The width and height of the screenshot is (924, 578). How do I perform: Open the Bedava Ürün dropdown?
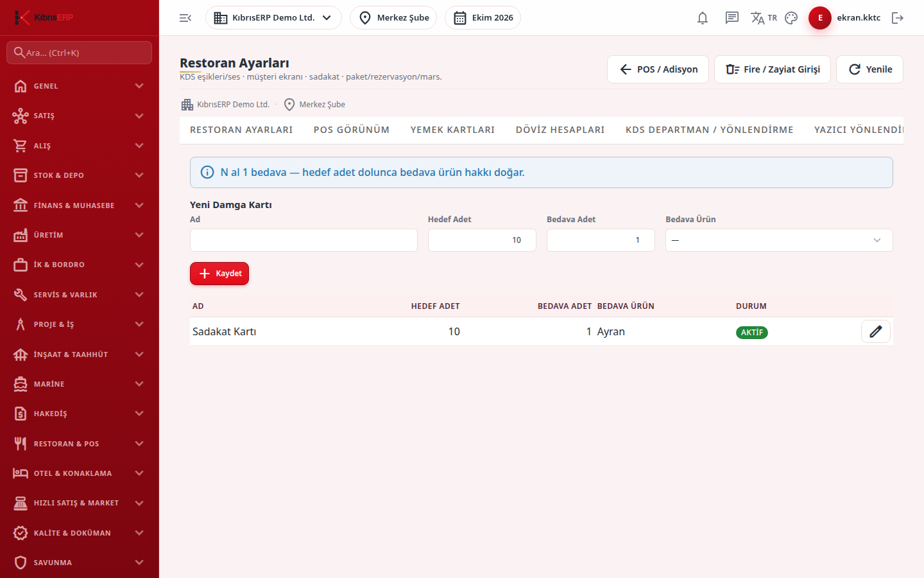[x=779, y=240]
